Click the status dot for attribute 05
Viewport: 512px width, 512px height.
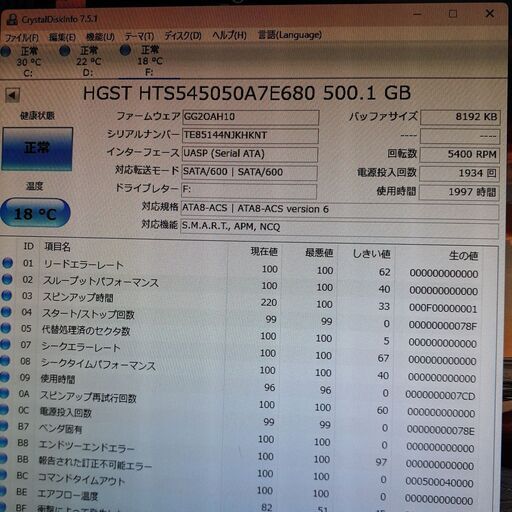point(5,328)
